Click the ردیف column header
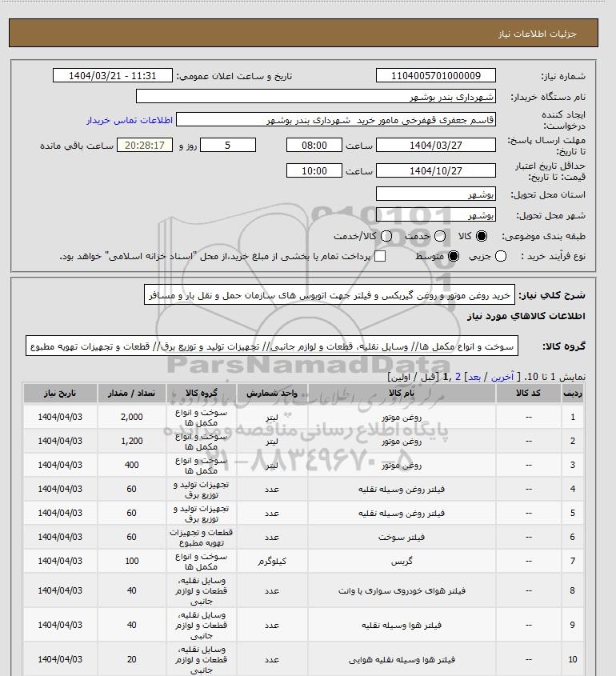The height and width of the screenshot is (676, 616). pyautogui.click(x=573, y=393)
